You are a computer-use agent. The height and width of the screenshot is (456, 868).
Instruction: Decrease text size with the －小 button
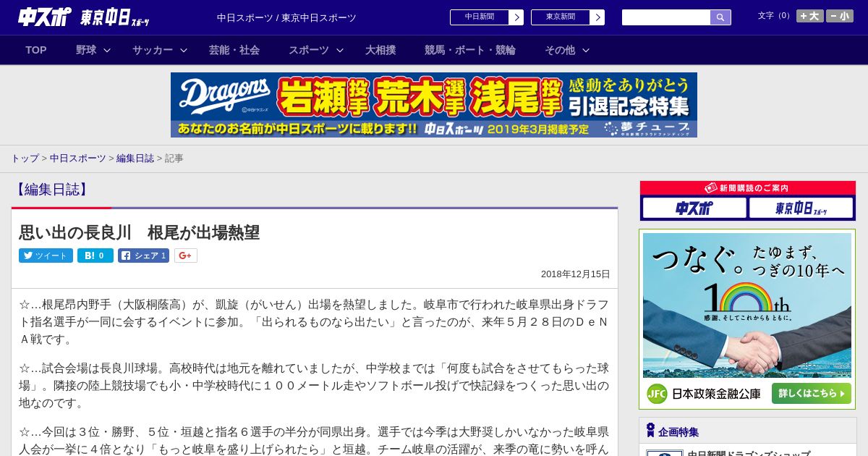[x=840, y=16]
